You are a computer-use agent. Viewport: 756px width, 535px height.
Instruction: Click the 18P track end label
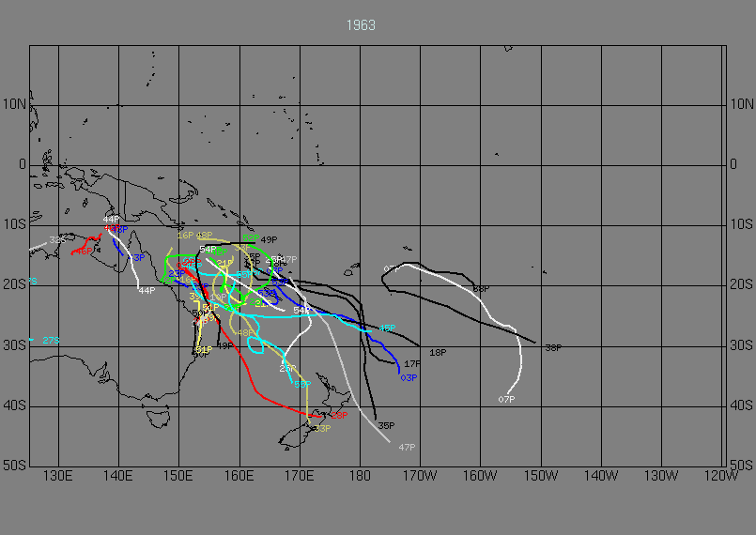(x=437, y=353)
